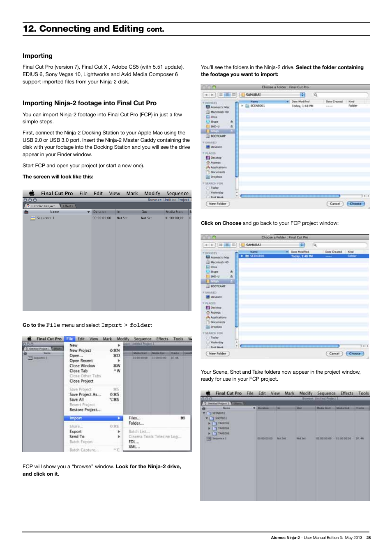Open Apple menu in the topmost Final Cut Pro screenshot
The height and width of the screenshot is (555, 392).
[32, 193]
